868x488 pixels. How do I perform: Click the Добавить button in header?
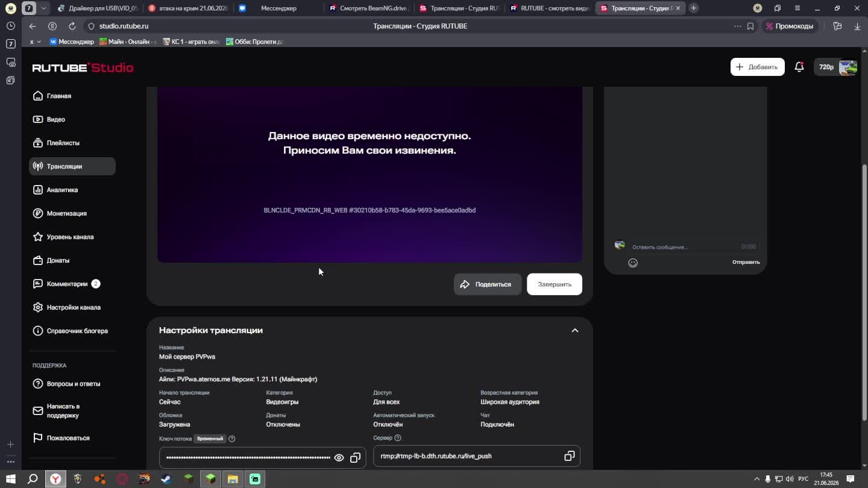757,67
